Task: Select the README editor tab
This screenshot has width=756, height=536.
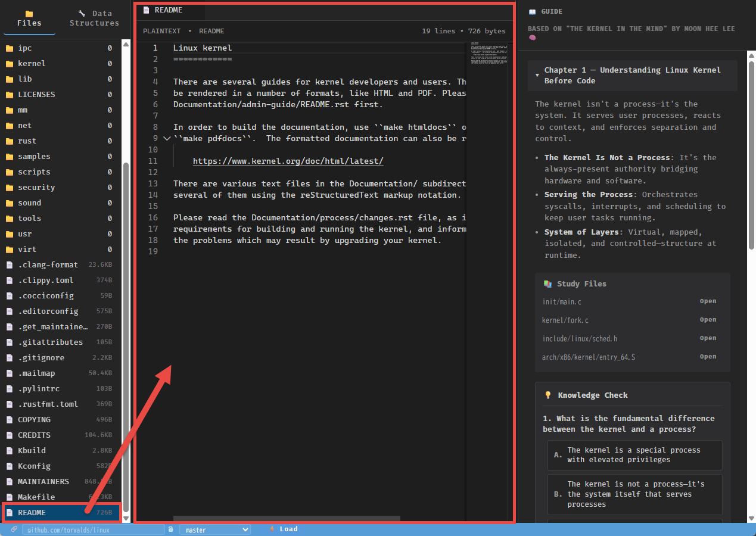Action: [169, 10]
